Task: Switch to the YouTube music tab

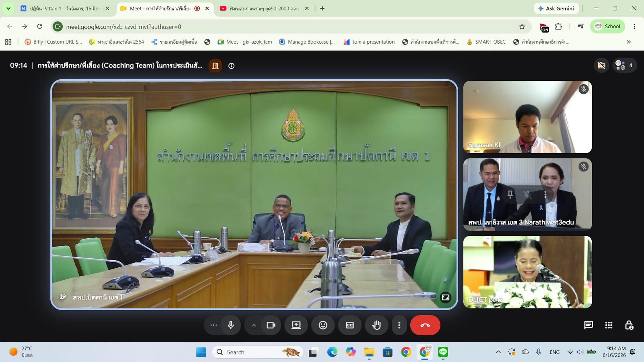Action: [264, 9]
